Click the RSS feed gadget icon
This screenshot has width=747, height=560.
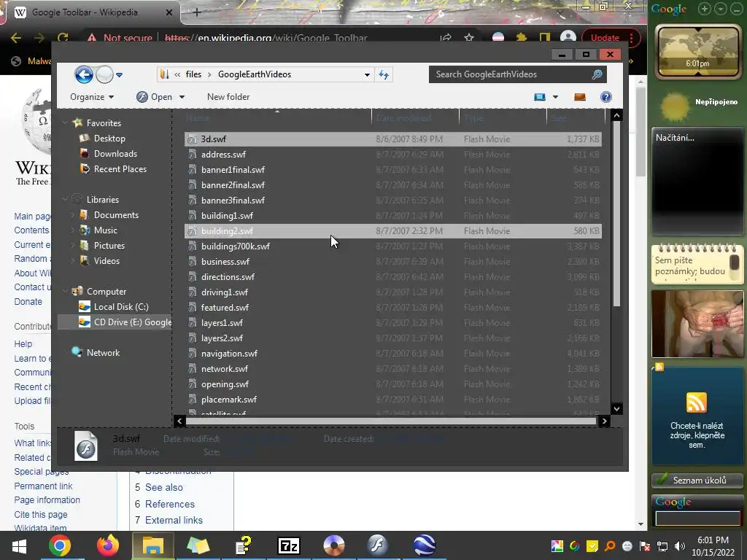[697, 402]
